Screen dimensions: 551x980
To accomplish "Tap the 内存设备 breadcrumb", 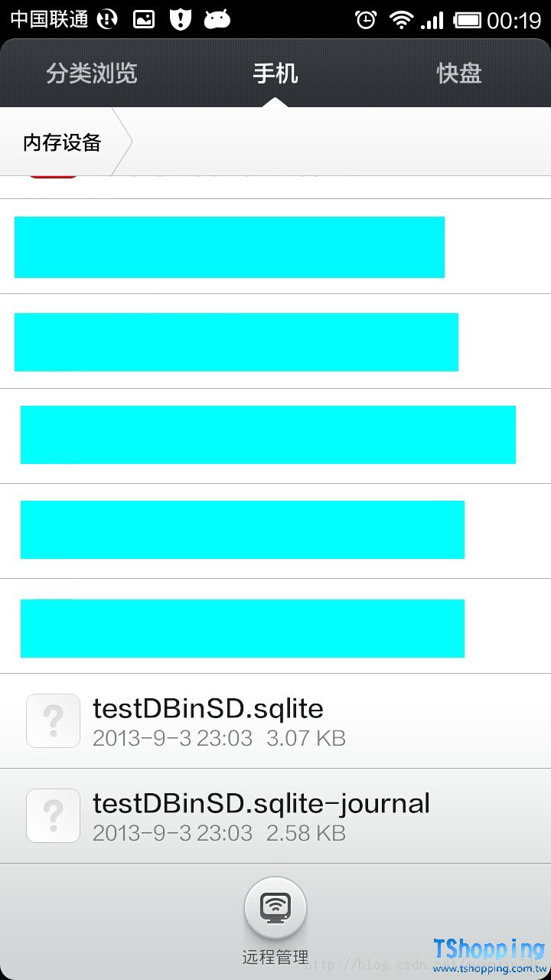I will pos(63,142).
